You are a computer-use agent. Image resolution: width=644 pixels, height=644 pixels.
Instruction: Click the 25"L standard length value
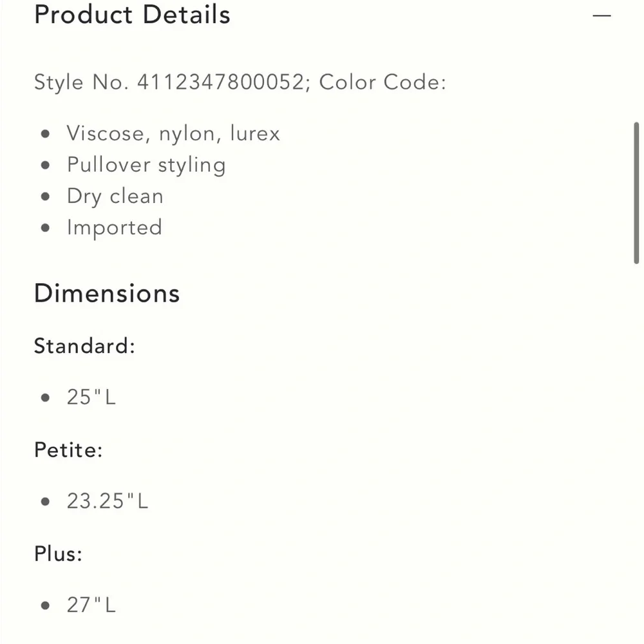[x=91, y=397]
